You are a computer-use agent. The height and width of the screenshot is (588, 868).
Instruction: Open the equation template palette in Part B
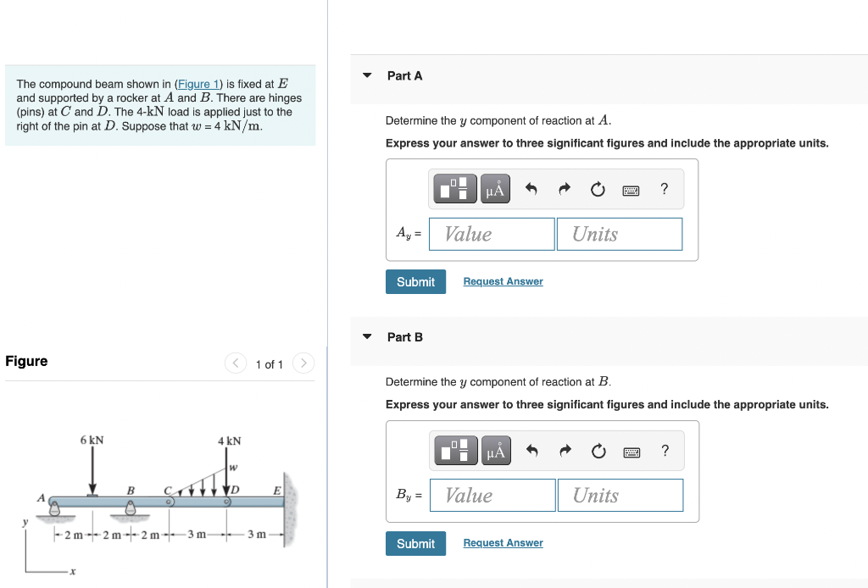pos(455,450)
